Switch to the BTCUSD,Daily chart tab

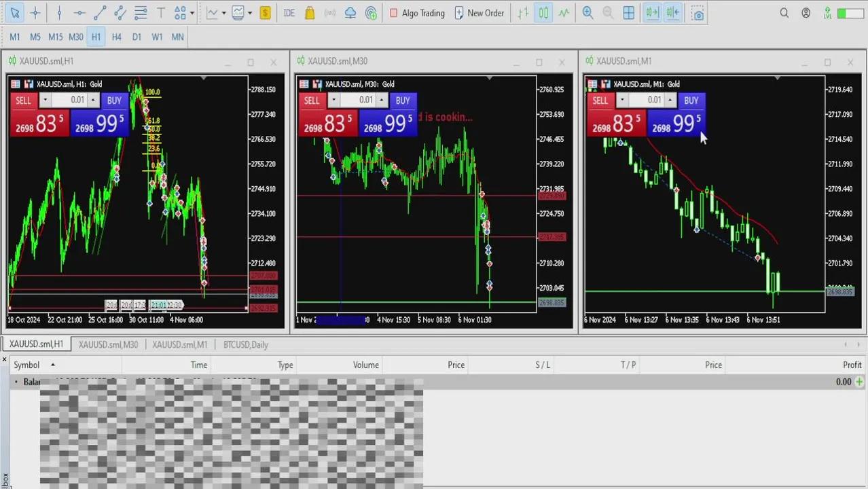(x=245, y=344)
